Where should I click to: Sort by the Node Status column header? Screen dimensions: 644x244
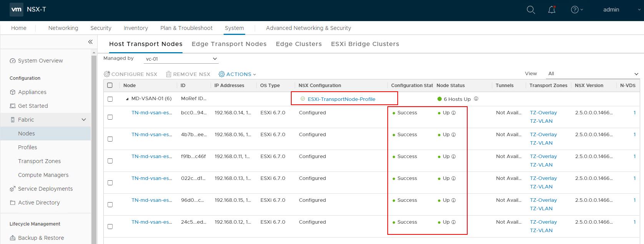pos(450,85)
